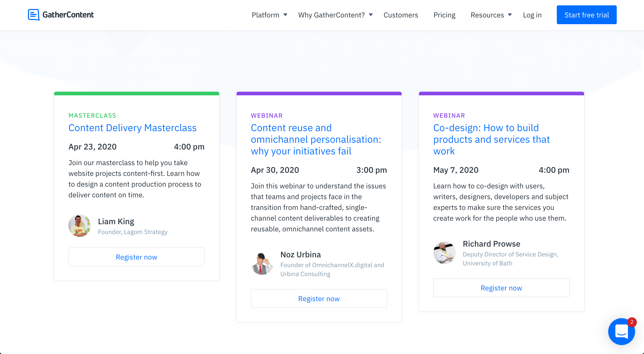This screenshot has width=644, height=354.
Task: Click Noz Urbina's avatar photo
Action: (x=262, y=264)
